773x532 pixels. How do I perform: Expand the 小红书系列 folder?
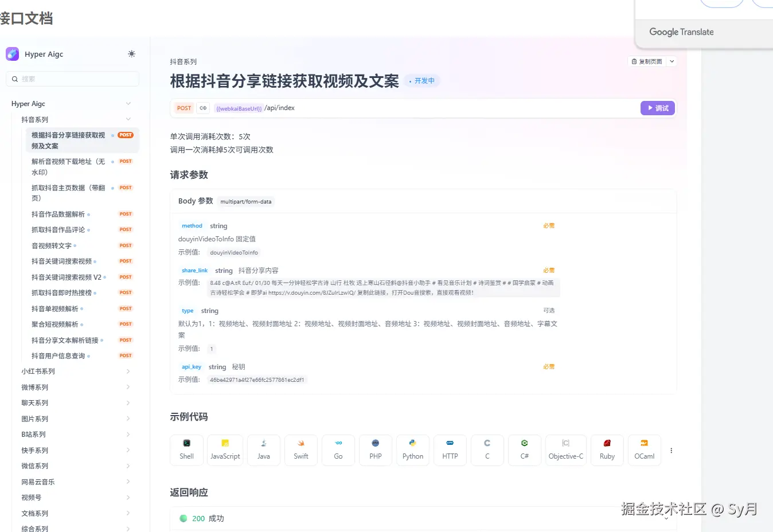[x=76, y=371]
